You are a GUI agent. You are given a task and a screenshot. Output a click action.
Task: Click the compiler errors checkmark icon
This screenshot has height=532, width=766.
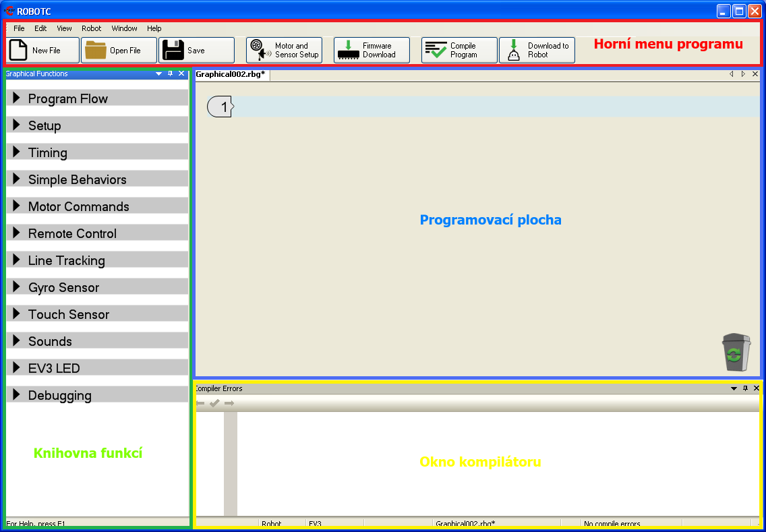214,403
